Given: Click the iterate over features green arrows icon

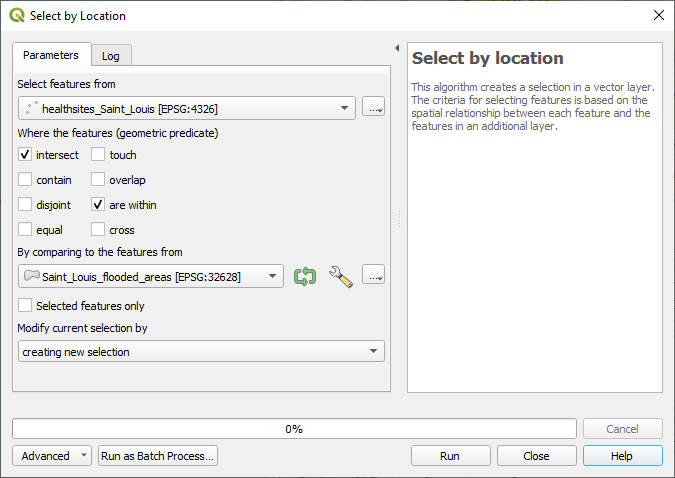Looking at the screenshot, I should pos(305,277).
